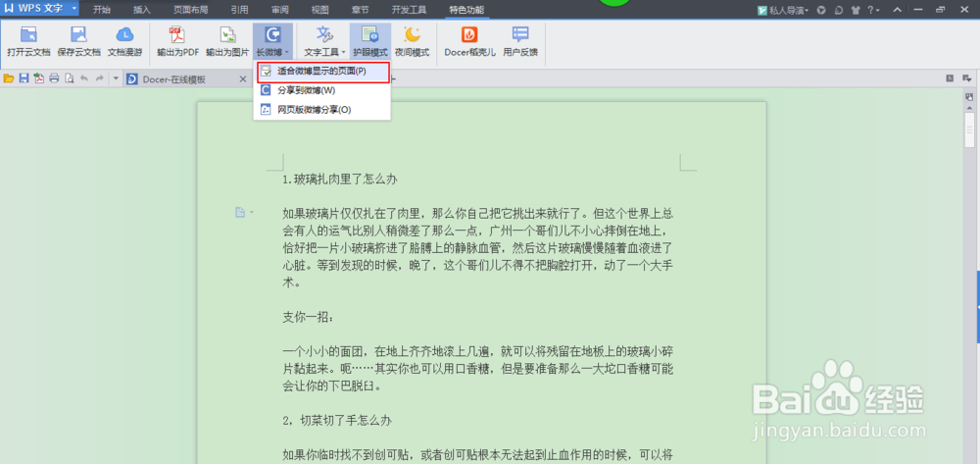980x464 pixels.
Task: Switch to the 章节 ribbon tab
Action: 361,10
